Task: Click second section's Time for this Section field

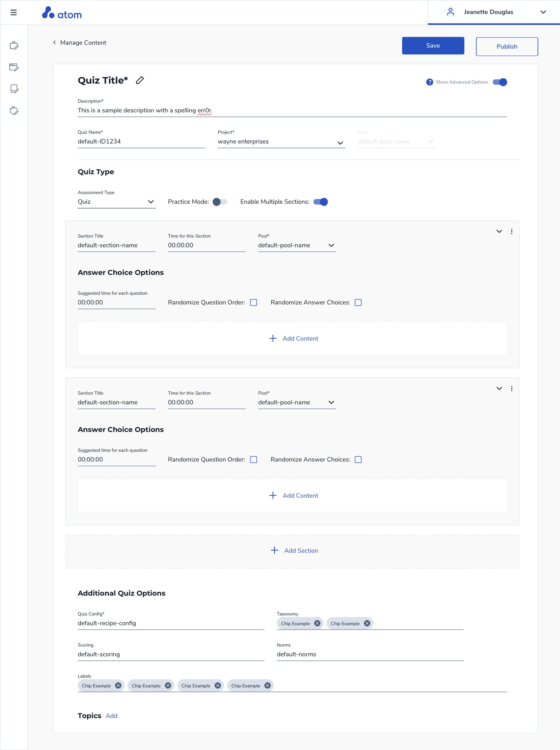Action: pyautogui.click(x=207, y=402)
